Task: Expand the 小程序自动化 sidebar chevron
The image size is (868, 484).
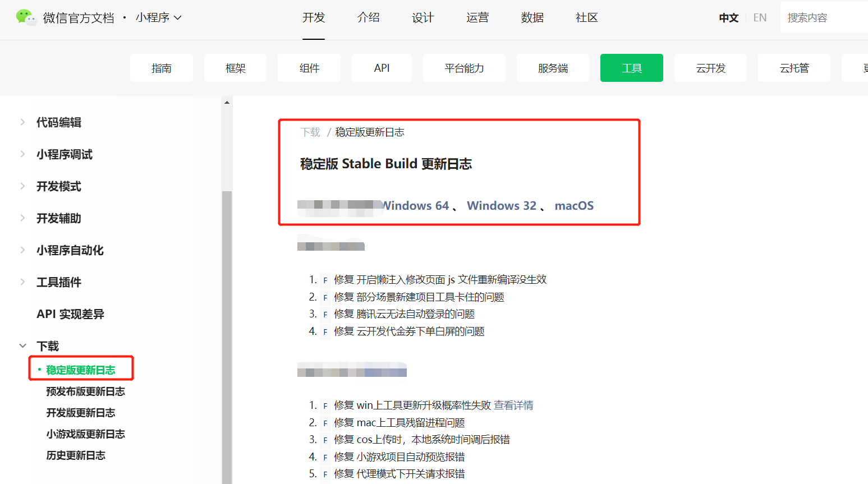Action: (22, 250)
